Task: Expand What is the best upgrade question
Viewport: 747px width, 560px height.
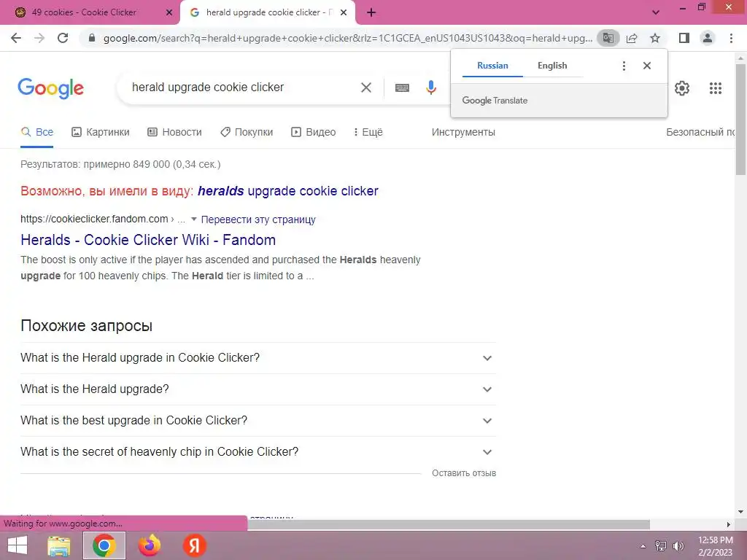Action: click(x=258, y=421)
